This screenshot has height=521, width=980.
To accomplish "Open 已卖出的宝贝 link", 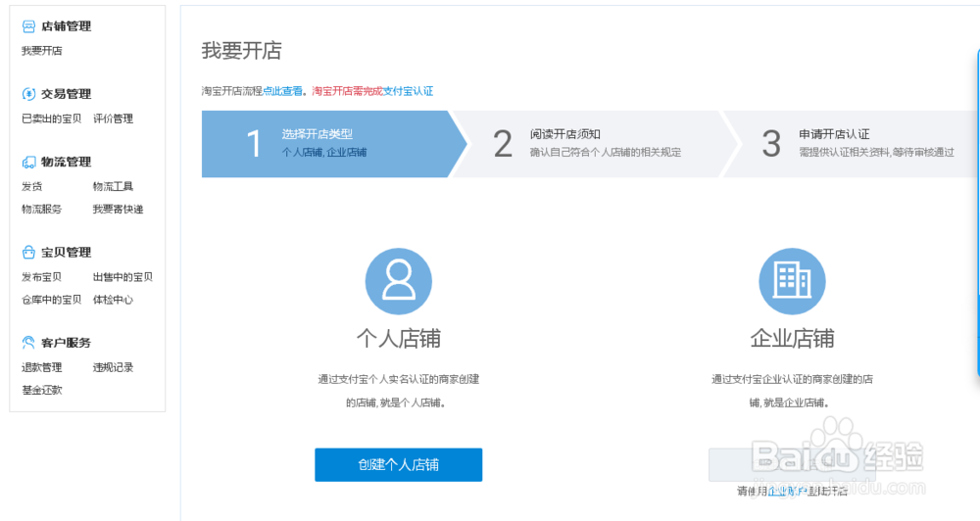I will [x=52, y=118].
